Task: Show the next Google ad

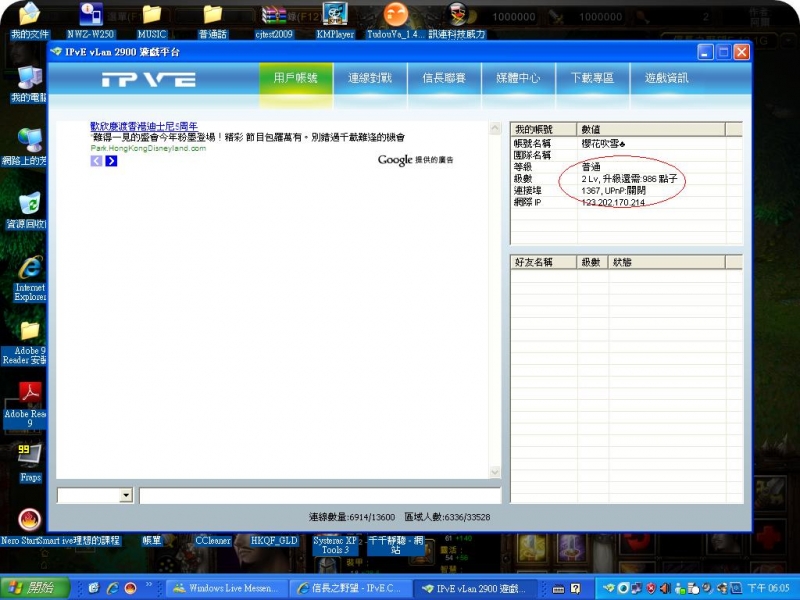Action: 111,161
